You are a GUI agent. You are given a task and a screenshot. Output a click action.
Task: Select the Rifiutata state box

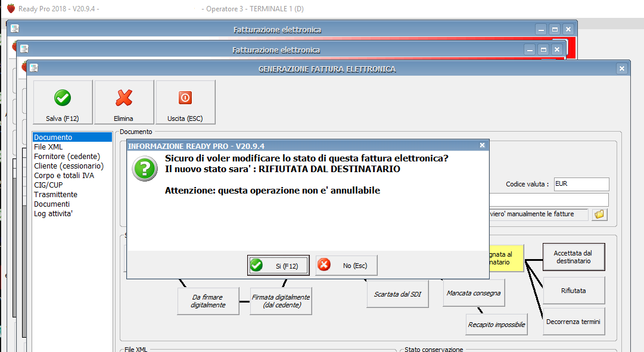pyautogui.click(x=573, y=291)
